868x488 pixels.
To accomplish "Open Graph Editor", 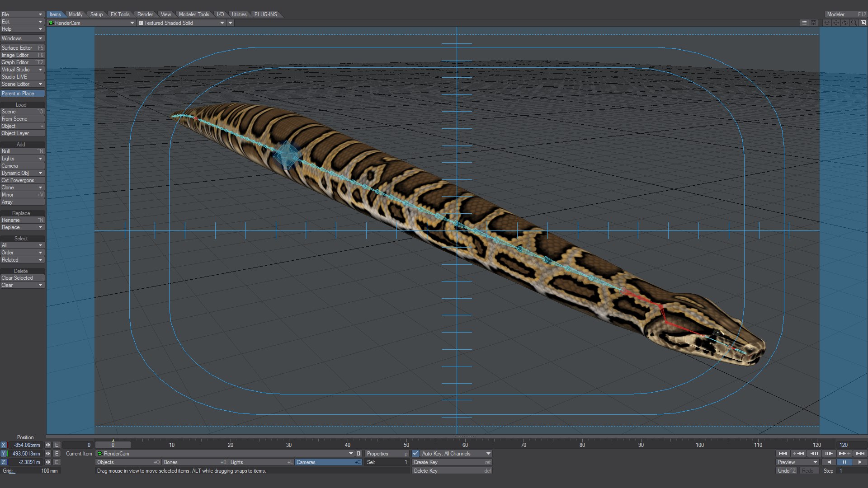I will [x=22, y=62].
